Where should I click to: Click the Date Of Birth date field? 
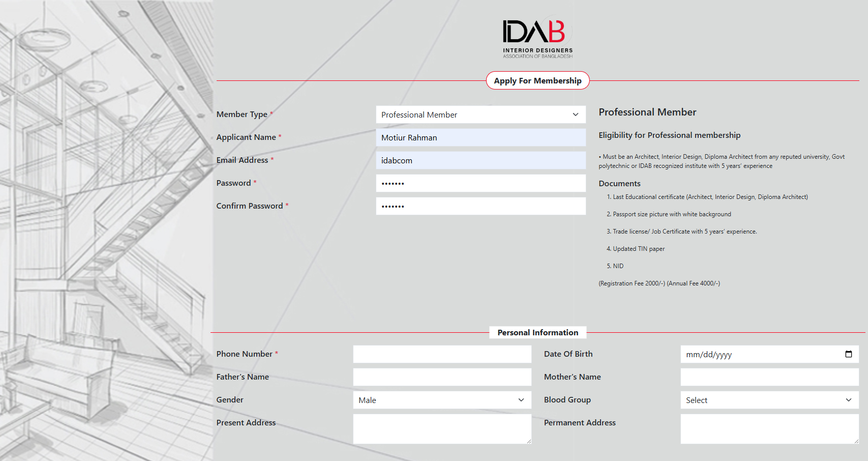pyautogui.click(x=758, y=354)
